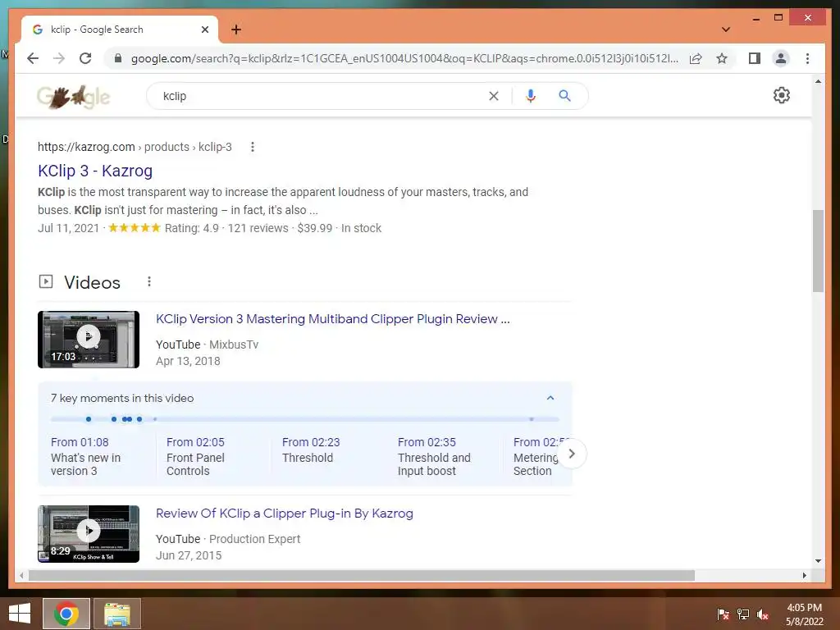Screen dimensions: 840x630
Task: Bookmark this tab with star icon
Action: [722, 58]
